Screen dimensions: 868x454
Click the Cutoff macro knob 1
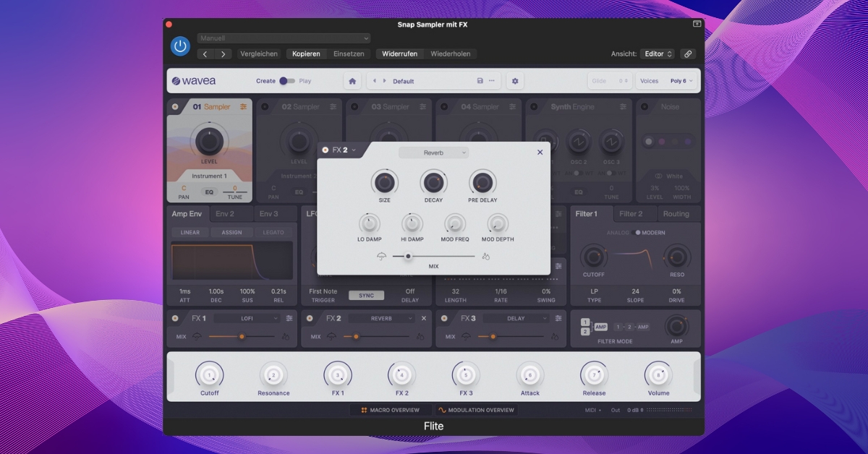point(209,375)
